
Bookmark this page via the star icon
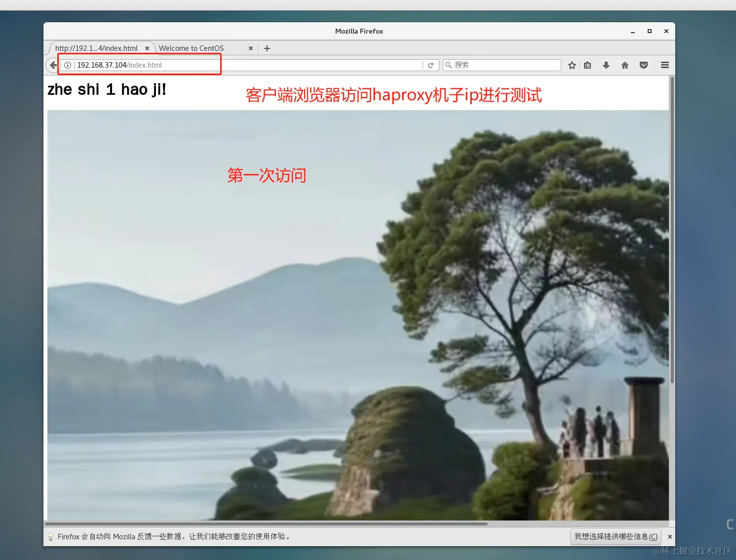[x=571, y=65]
